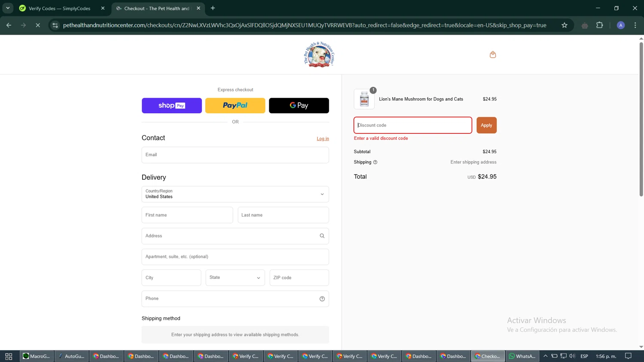Open the tab search dropdown arrow
The width and height of the screenshot is (644, 362).
pyautogui.click(x=8, y=8)
